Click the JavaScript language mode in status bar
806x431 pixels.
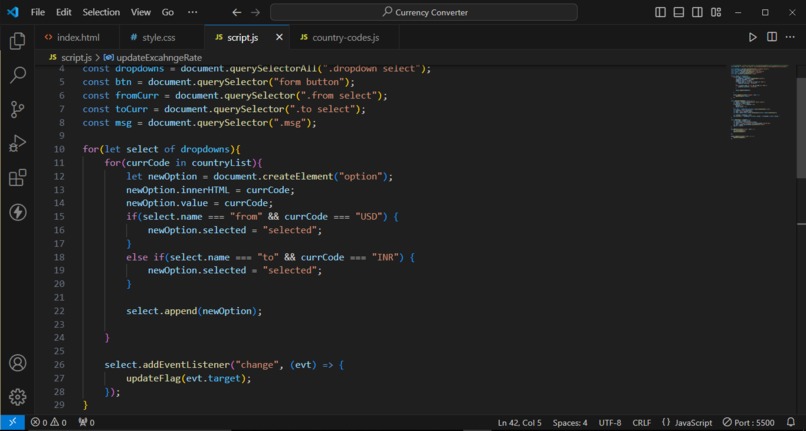coord(687,423)
